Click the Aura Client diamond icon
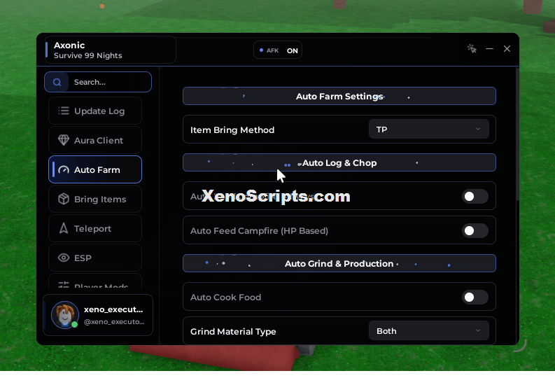 [64, 140]
